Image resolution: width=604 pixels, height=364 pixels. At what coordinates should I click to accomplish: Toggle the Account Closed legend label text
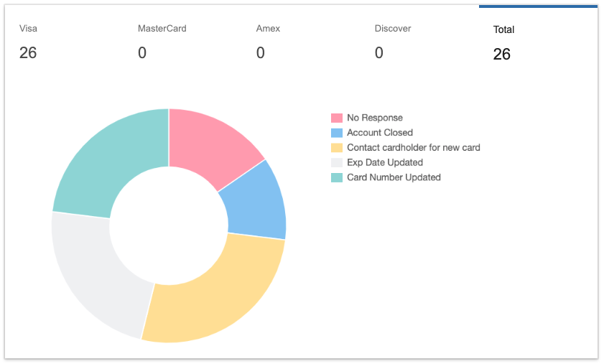pos(380,133)
